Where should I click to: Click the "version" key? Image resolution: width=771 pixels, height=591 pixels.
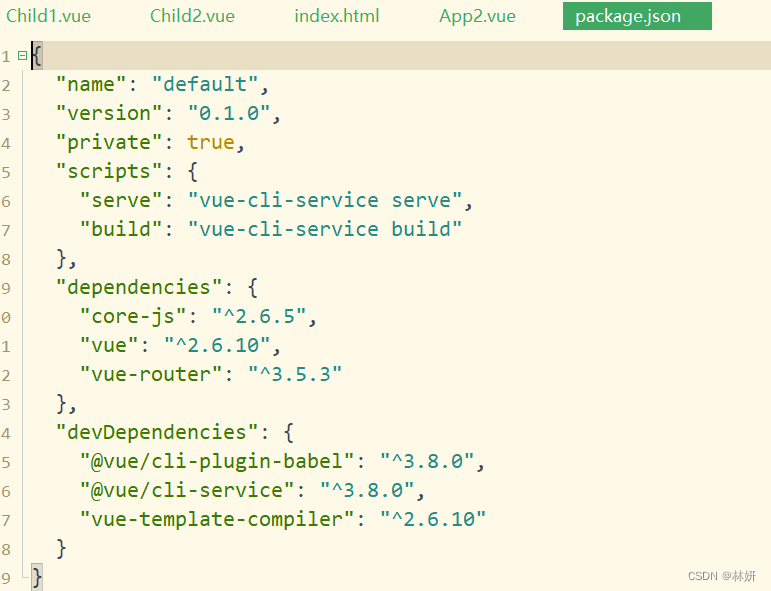click(x=110, y=114)
